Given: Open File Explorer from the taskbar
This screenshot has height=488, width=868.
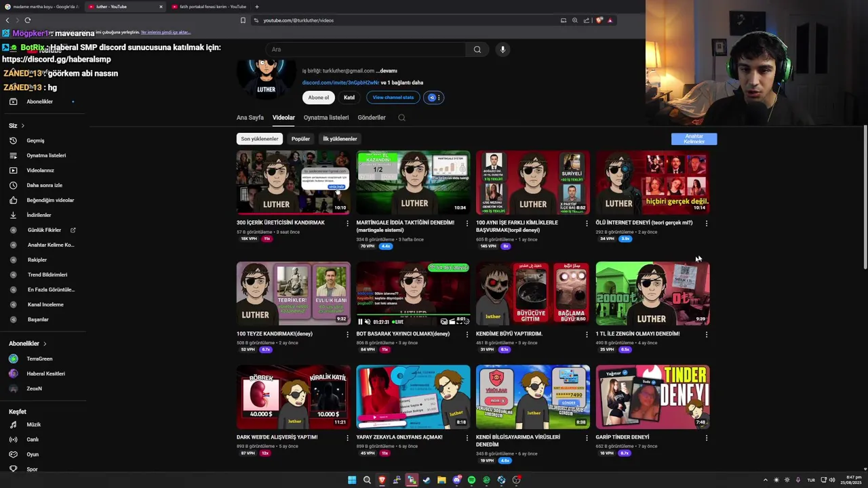Looking at the screenshot, I should pos(441,480).
